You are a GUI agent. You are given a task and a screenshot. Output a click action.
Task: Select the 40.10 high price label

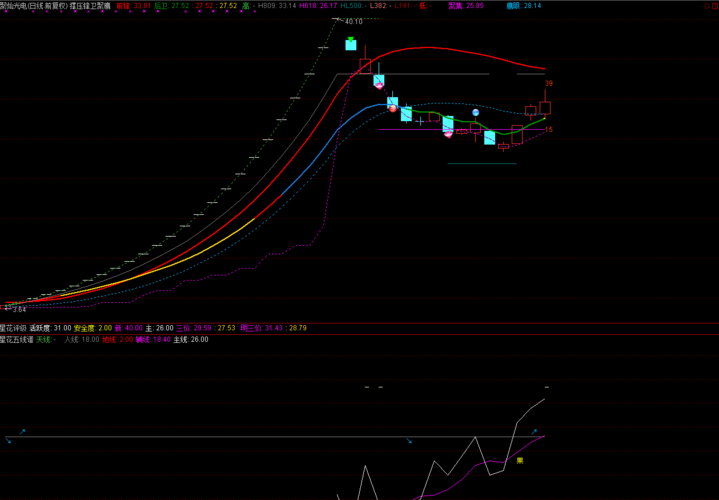pyautogui.click(x=353, y=22)
